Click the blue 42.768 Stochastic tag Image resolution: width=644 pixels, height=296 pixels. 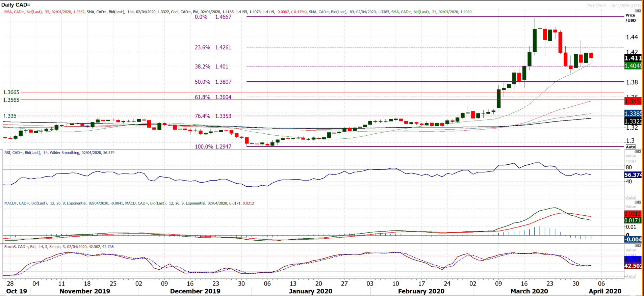[x=633, y=259]
